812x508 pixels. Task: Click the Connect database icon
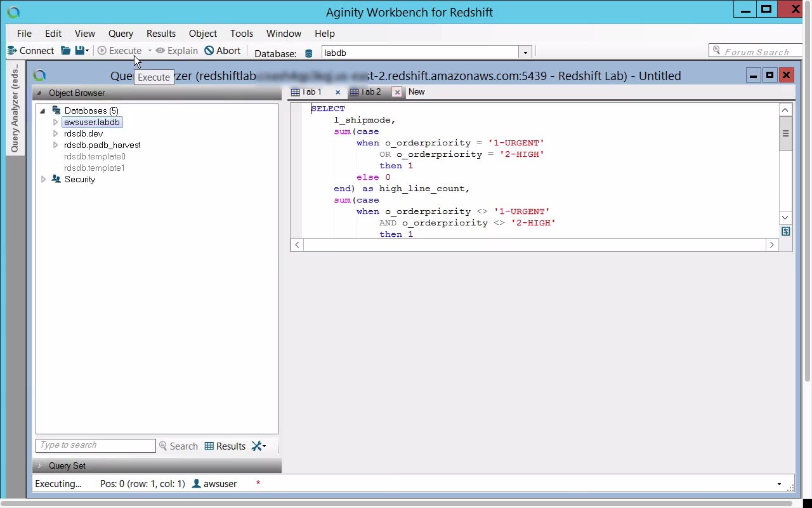click(11, 51)
